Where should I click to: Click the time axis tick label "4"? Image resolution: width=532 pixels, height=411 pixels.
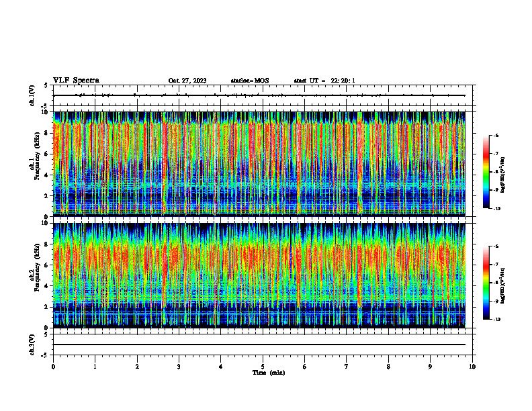[221, 367]
